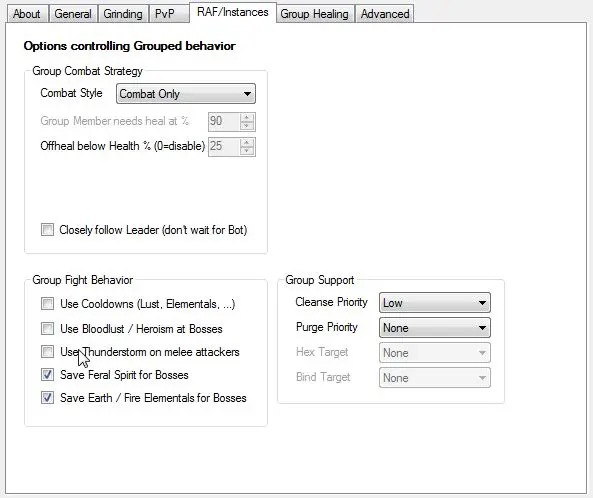Open the General tab

pos(73,14)
